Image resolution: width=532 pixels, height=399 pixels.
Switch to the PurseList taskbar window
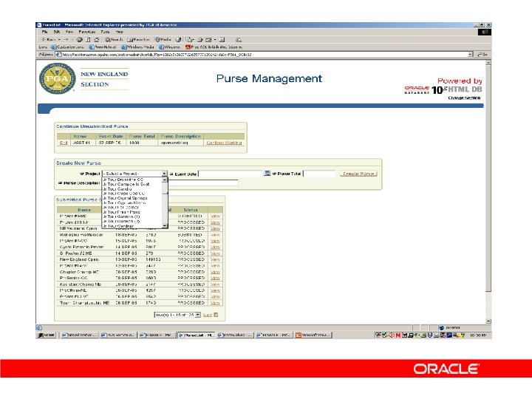click(196, 335)
